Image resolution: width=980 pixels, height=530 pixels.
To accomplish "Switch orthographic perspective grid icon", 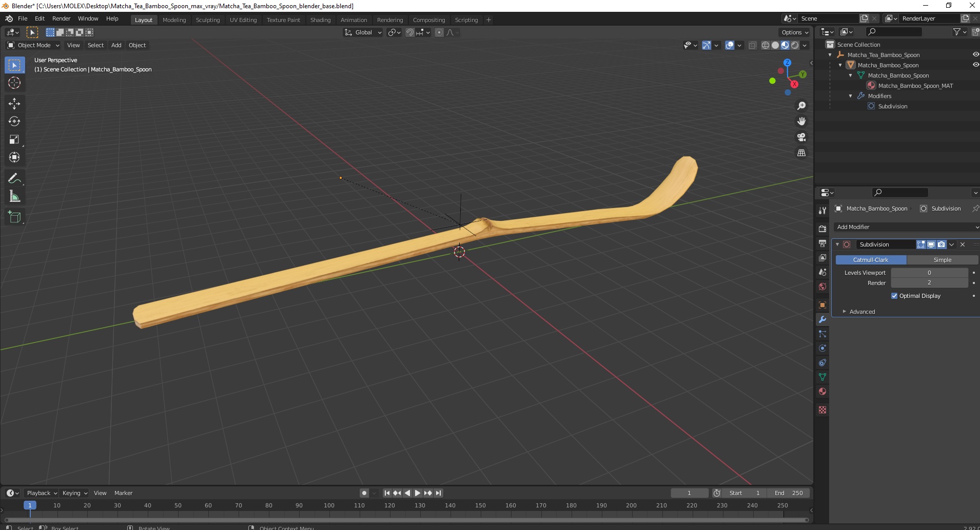I will (801, 153).
